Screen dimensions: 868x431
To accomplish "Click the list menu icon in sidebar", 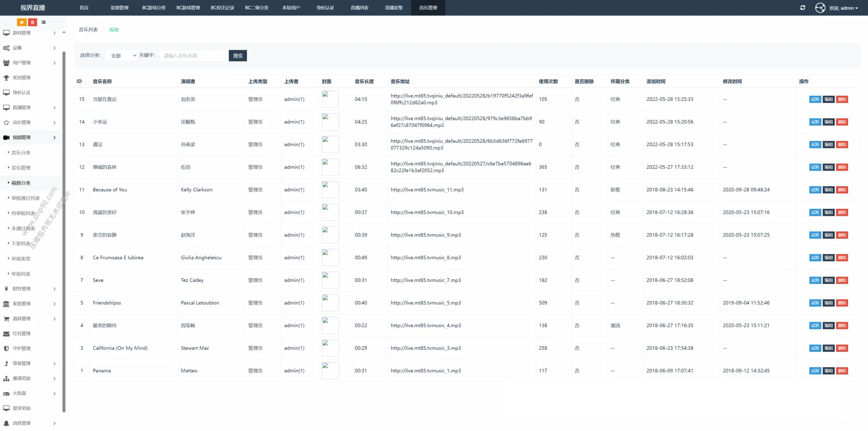I will click(x=43, y=22).
